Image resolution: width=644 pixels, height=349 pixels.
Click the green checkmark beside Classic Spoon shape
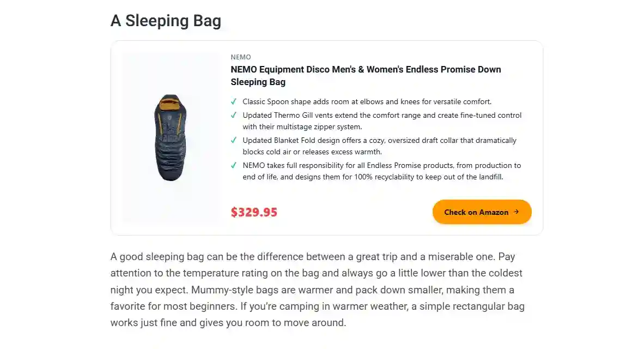tap(234, 101)
